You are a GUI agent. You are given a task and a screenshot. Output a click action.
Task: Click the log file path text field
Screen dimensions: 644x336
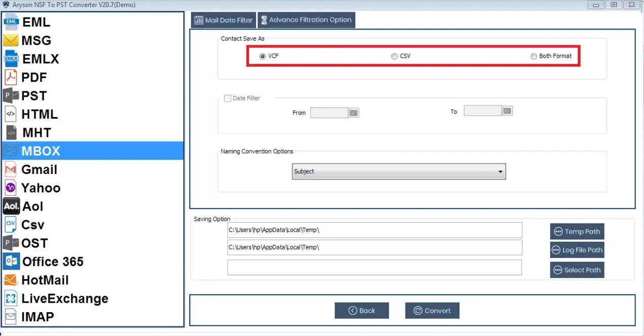(375, 247)
